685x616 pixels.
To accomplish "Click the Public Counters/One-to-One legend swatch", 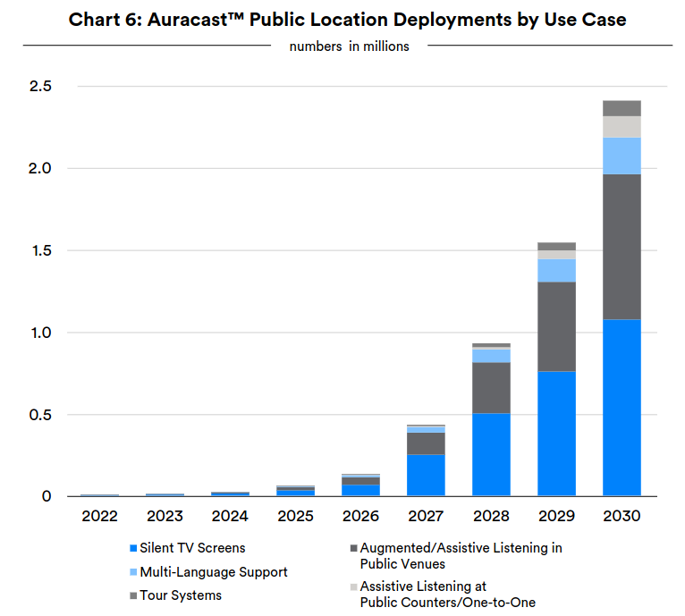I will point(352,587).
